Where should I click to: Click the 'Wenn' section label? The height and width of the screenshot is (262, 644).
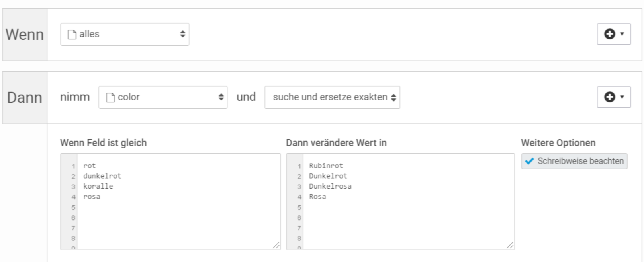[25, 35]
